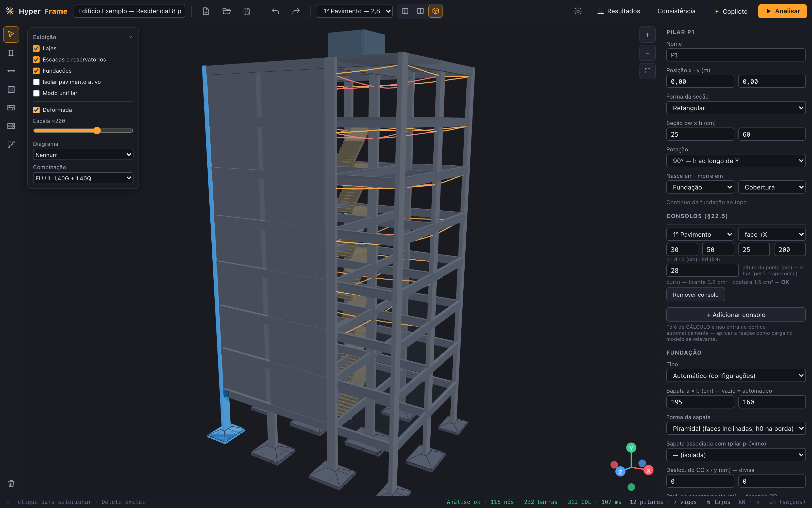This screenshot has width=812, height=508.
Task: Switch to plan view mode
Action: point(405,11)
